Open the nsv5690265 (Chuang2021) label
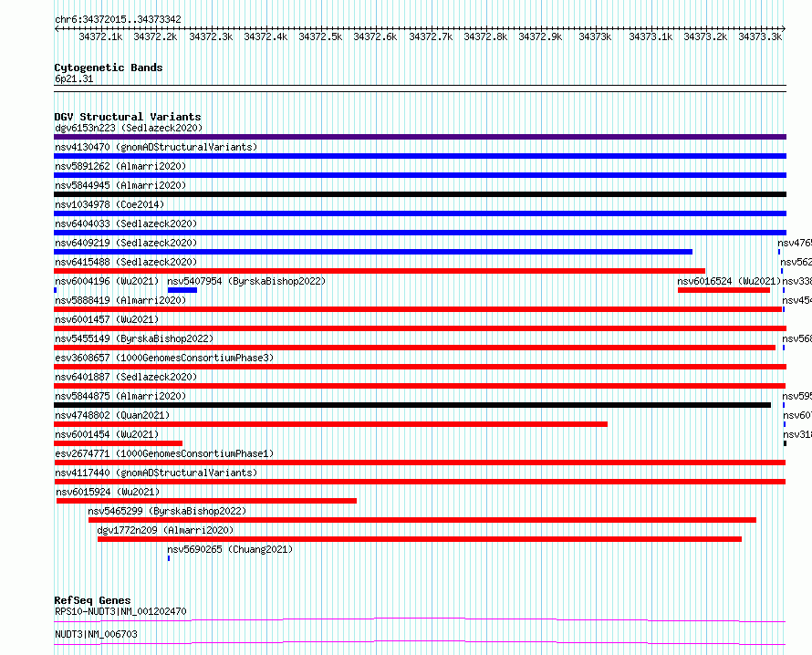The image size is (812, 655). pyautogui.click(x=230, y=549)
